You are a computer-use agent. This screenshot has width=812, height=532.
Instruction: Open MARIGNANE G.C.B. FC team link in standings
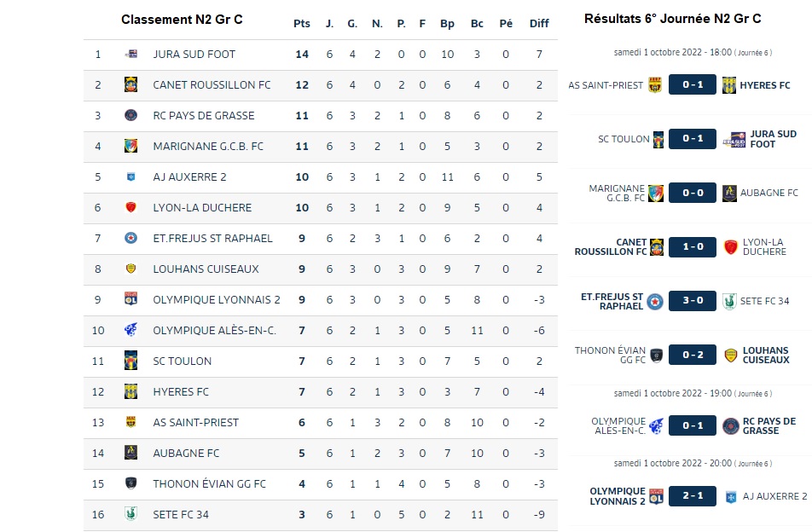tap(208, 147)
